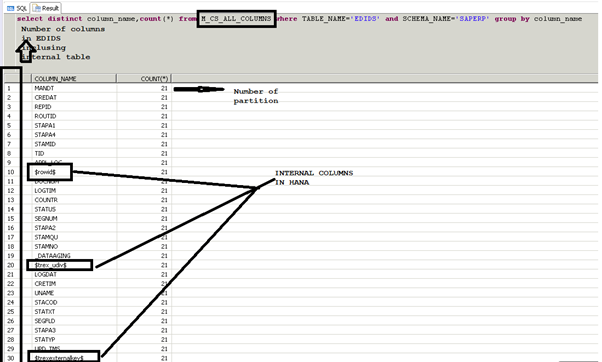Click row number 15 for SEGNUM
602x362 pixels.
click(10, 219)
